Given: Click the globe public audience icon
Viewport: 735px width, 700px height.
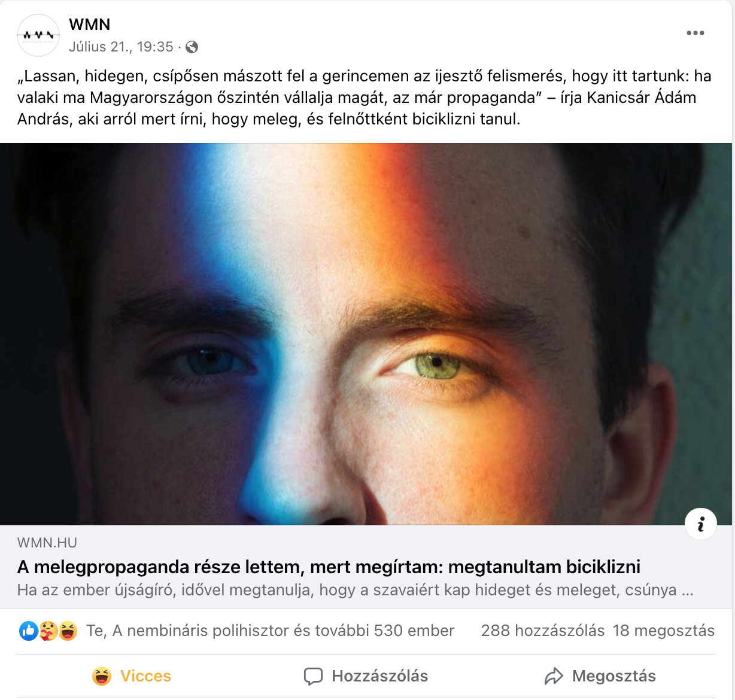Looking at the screenshot, I should point(192,47).
